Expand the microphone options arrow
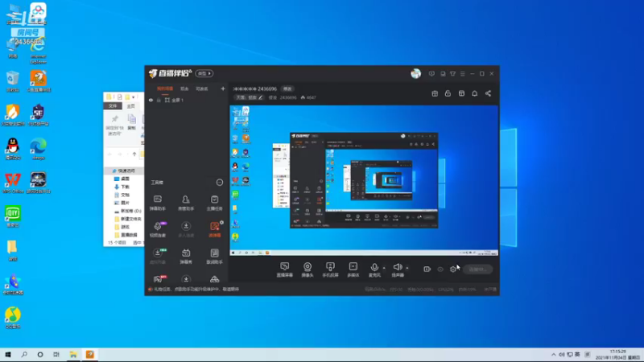This screenshot has width=644, height=362. click(x=384, y=268)
